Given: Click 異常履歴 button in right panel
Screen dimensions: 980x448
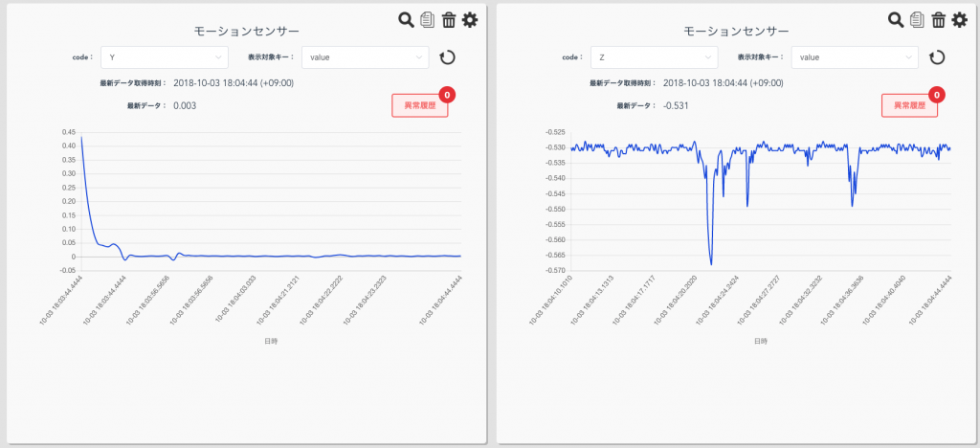Looking at the screenshot, I should (909, 105).
